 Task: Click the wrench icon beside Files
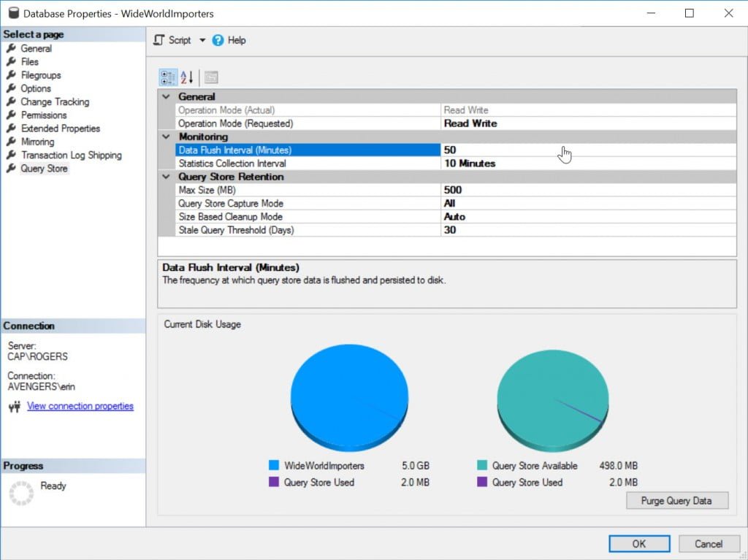(x=11, y=61)
